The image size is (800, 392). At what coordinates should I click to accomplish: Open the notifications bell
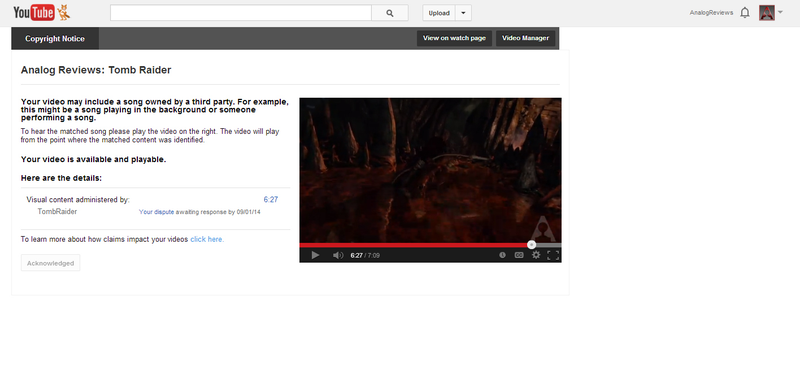745,13
